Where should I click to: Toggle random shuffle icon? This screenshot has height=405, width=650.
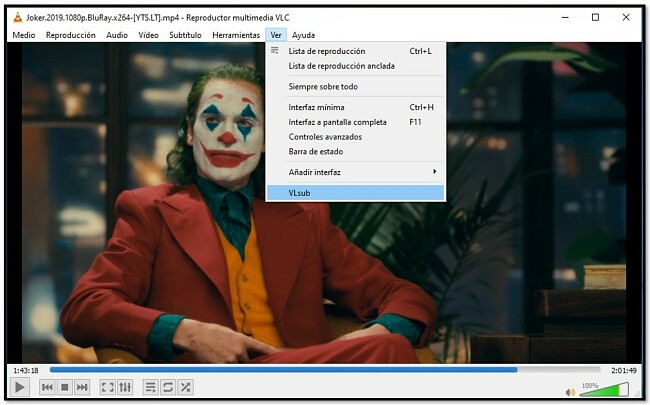click(185, 387)
